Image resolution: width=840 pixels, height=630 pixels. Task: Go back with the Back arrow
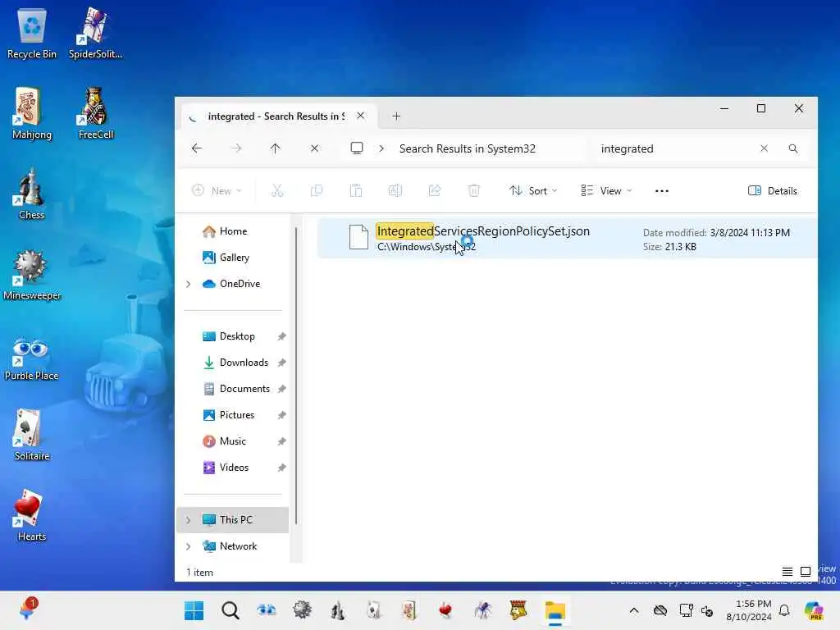tap(197, 148)
